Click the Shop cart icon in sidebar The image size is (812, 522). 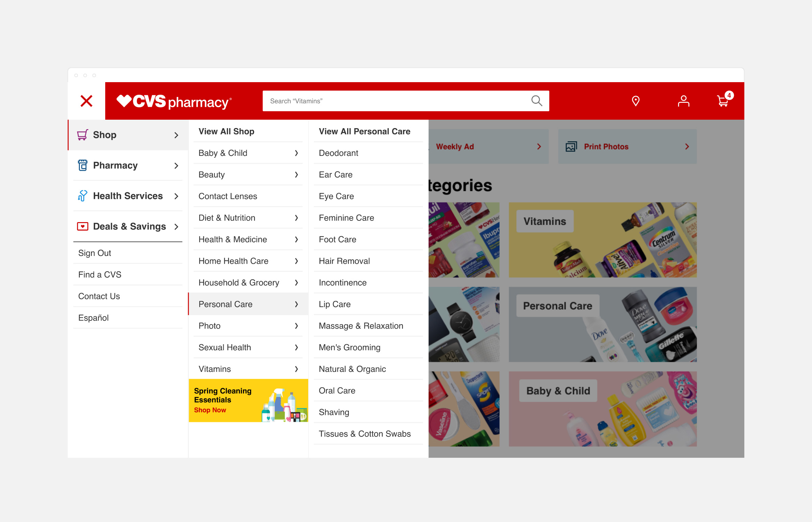coord(83,135)
